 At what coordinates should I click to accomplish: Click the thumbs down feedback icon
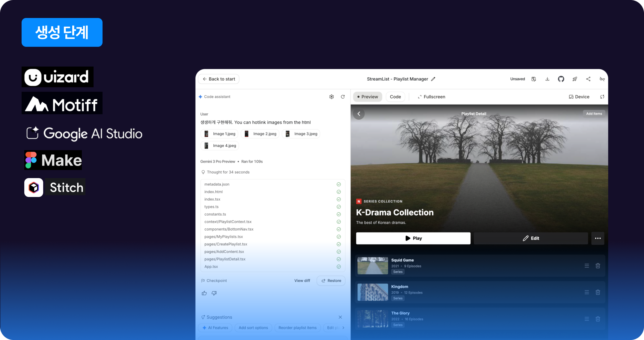coord(214,293)
